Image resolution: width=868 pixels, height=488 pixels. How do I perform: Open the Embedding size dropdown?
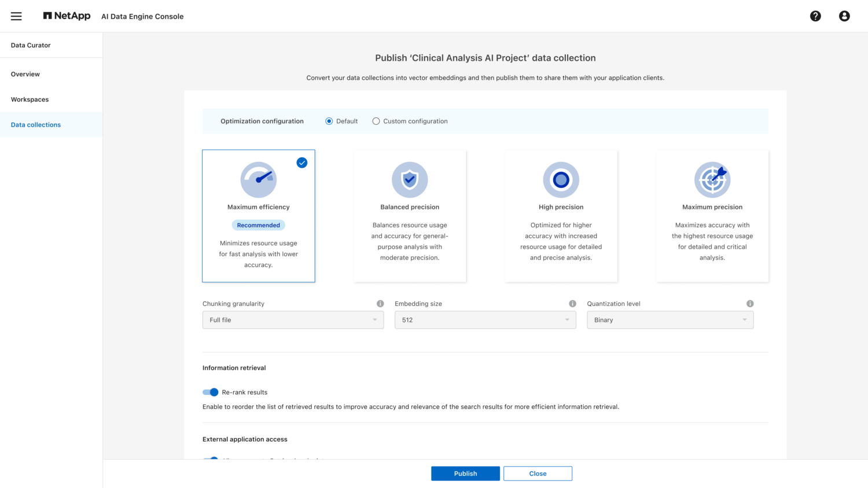pos(485,320)
